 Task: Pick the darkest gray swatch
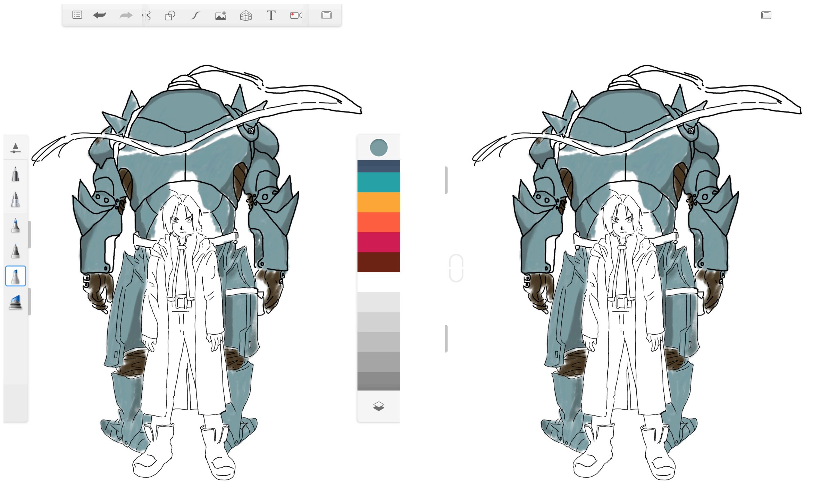379,381
